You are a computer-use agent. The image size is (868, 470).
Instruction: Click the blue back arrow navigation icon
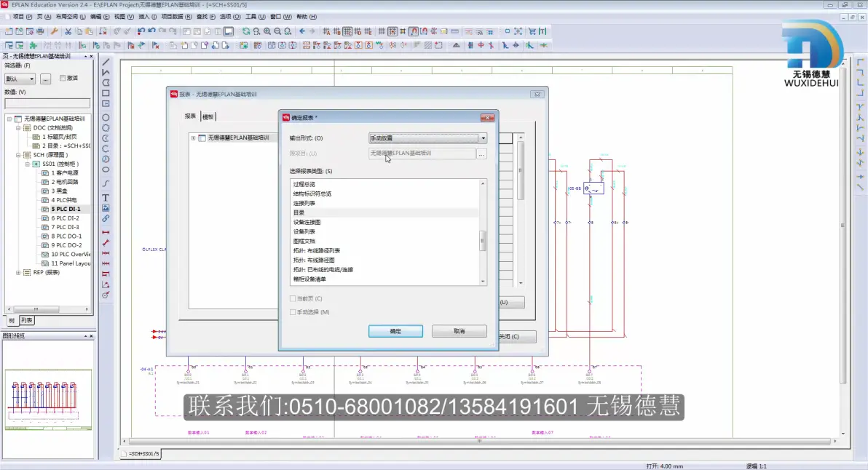tap(301, 31)
